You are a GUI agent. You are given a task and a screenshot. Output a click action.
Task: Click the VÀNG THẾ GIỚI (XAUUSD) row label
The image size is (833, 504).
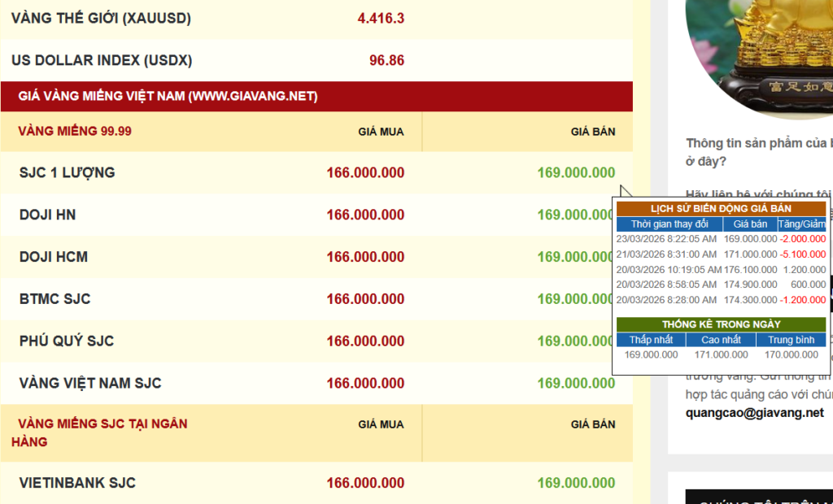(x=101, y=18)
